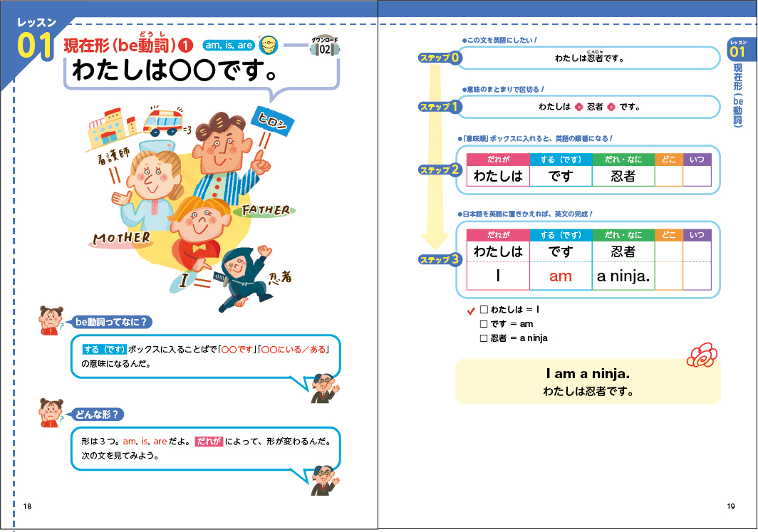Click the I cell in the ステップ3 table
Image resolution: width=758 pixels, height=532 pixels.
(x=498, y=276)
